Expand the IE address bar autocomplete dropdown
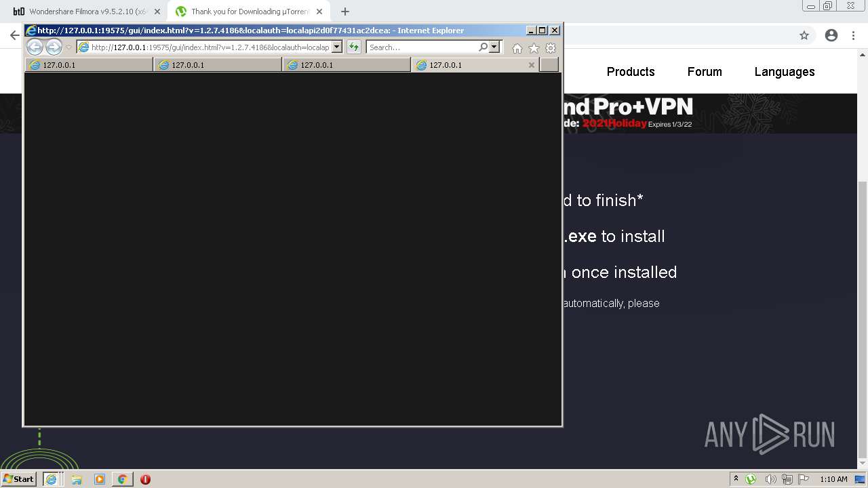This screenshot has width=868, height=488. 337,47
